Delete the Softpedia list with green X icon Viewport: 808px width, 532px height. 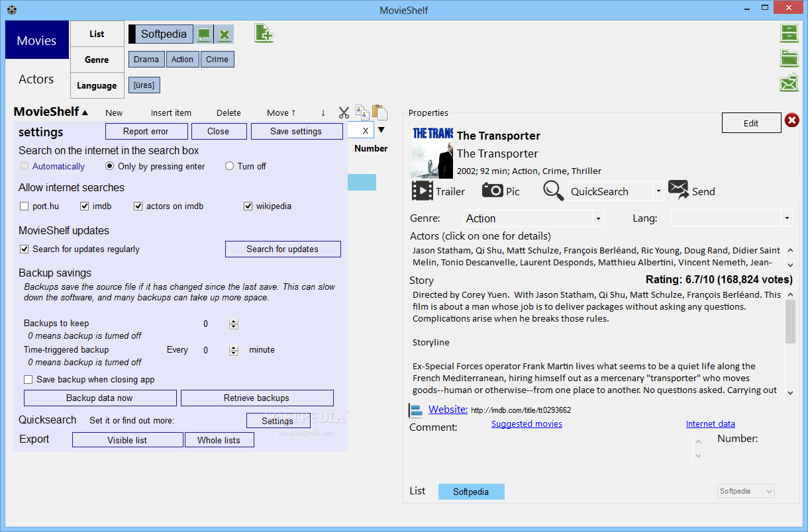[225, 34]
